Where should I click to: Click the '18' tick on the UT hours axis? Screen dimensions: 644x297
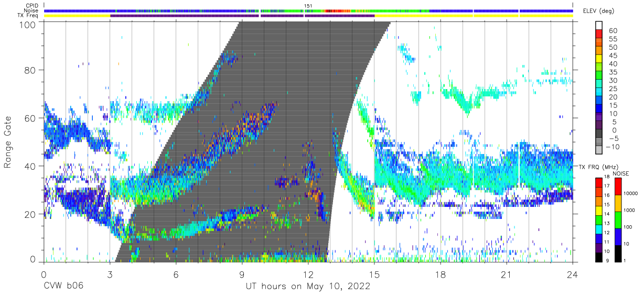[441, 274]
